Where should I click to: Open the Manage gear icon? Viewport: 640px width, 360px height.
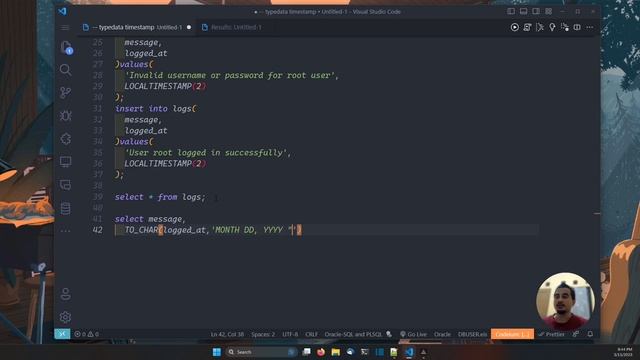coord(65,317)
